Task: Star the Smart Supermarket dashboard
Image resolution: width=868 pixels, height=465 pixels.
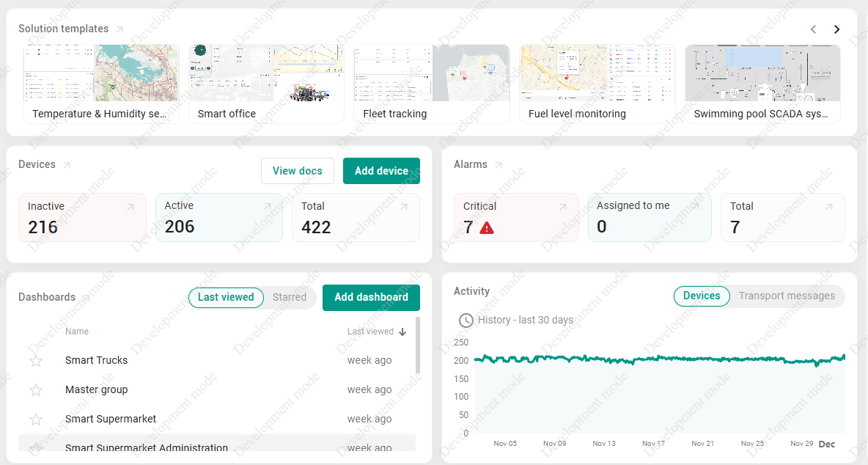Action: pyautogui.click(x=36, y=420)
